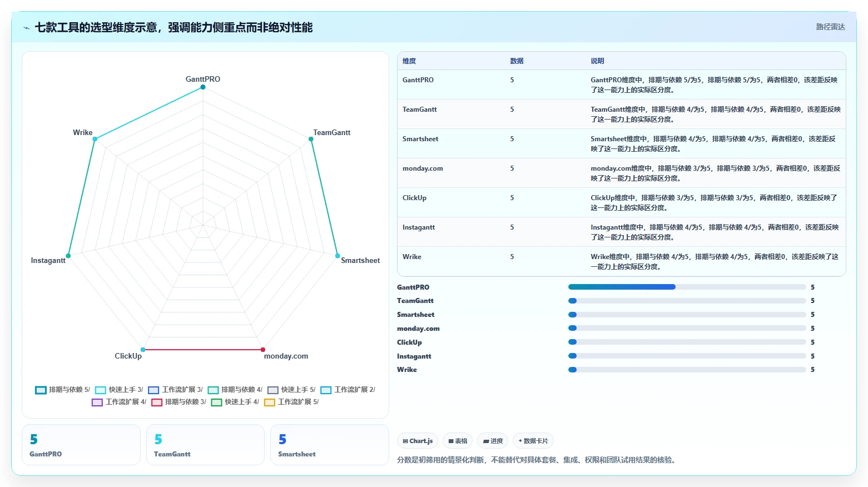Screen dimensions: 868x487
Task: Click the monday.com axis label on radar
Action: tap(286, 356)
